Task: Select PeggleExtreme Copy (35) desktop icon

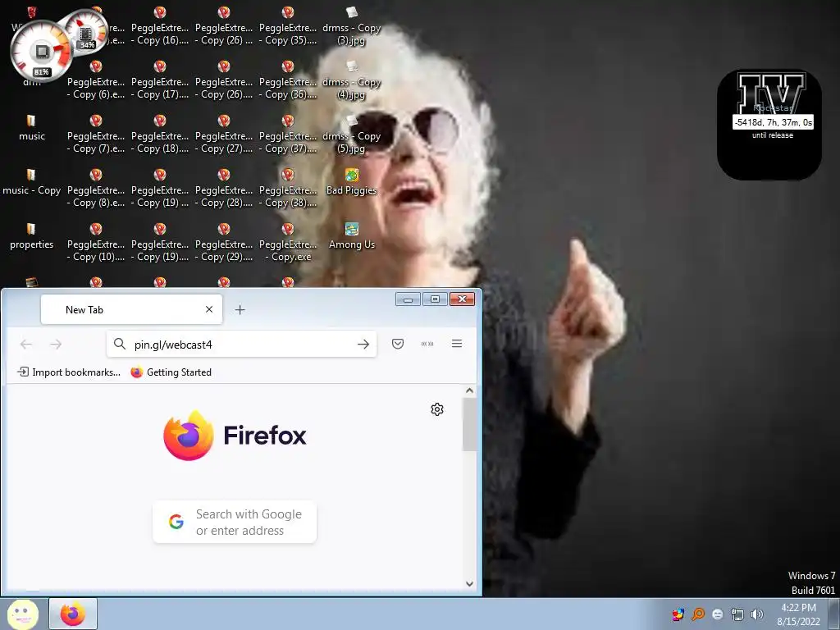Action: click(288, 25)
